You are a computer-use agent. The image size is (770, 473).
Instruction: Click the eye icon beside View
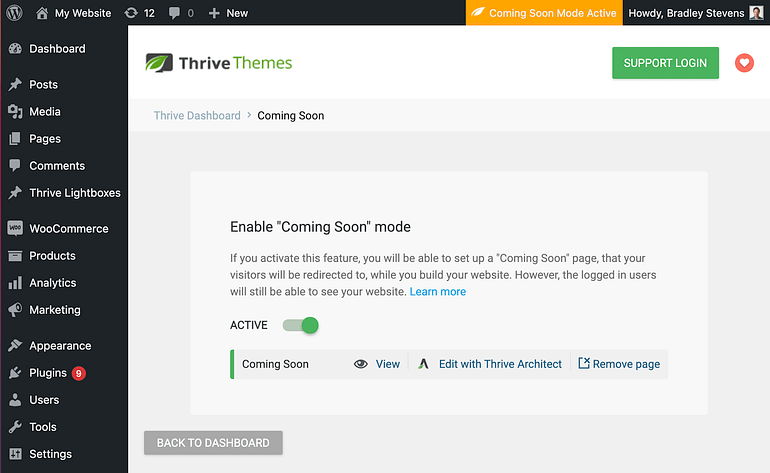pyautogui.click(x=361, y=364)
